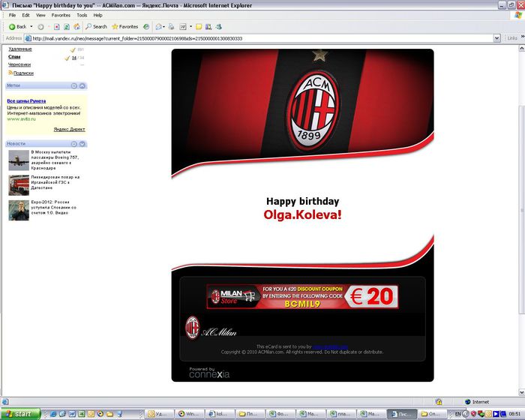Click the AC Milan crest in eCard header
Screen dimensions: 525x420
pyautogui.click(x=313, y=110)
